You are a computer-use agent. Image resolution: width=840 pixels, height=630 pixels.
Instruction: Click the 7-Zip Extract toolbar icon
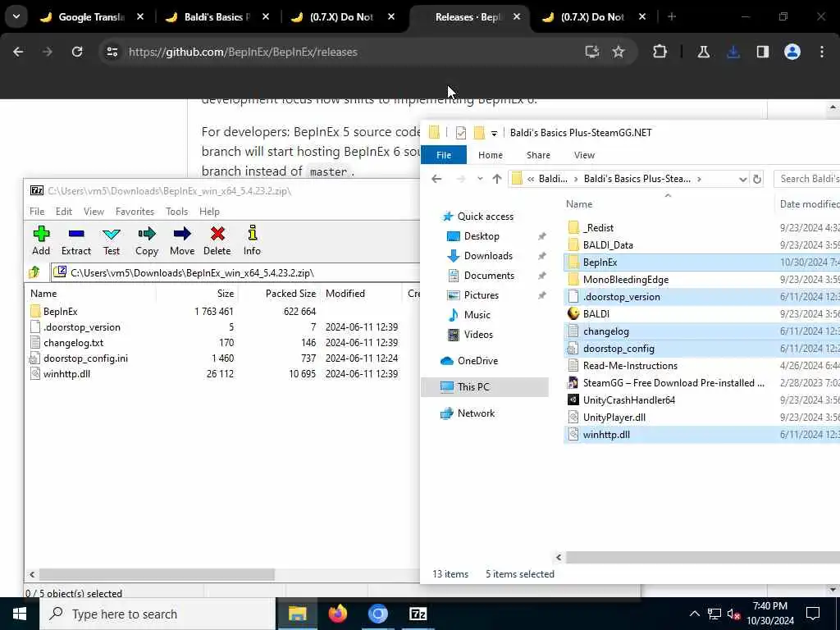point(76,240)
